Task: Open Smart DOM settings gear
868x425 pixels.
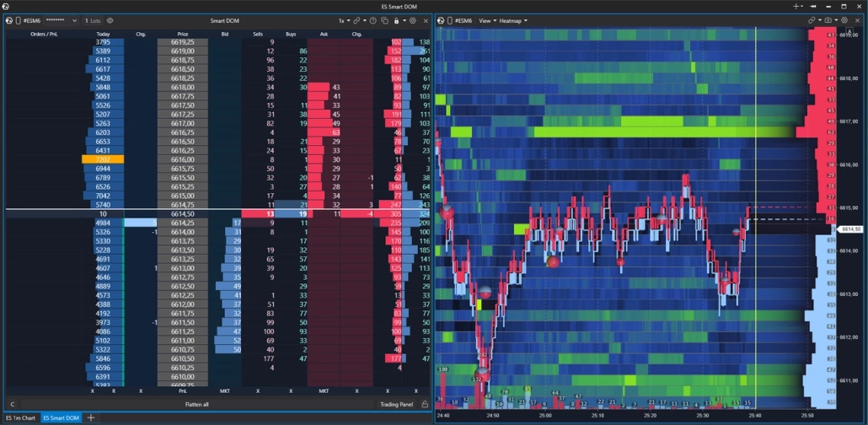Action: click(412, 20)
